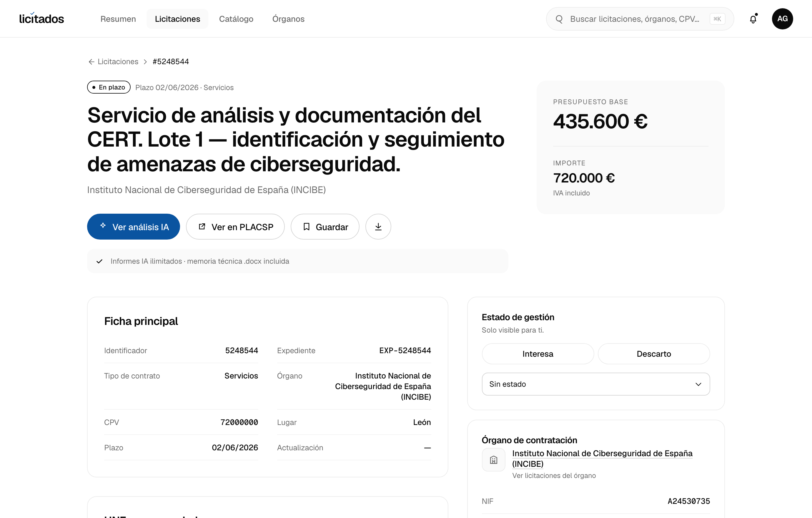Open INCIBE órgano de contratación link

(x=602, y=459)
